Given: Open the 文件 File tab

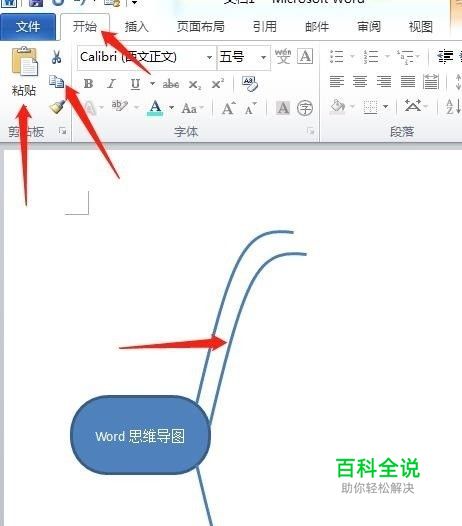Looking at the screenshot, I should (x=28, y=27).
